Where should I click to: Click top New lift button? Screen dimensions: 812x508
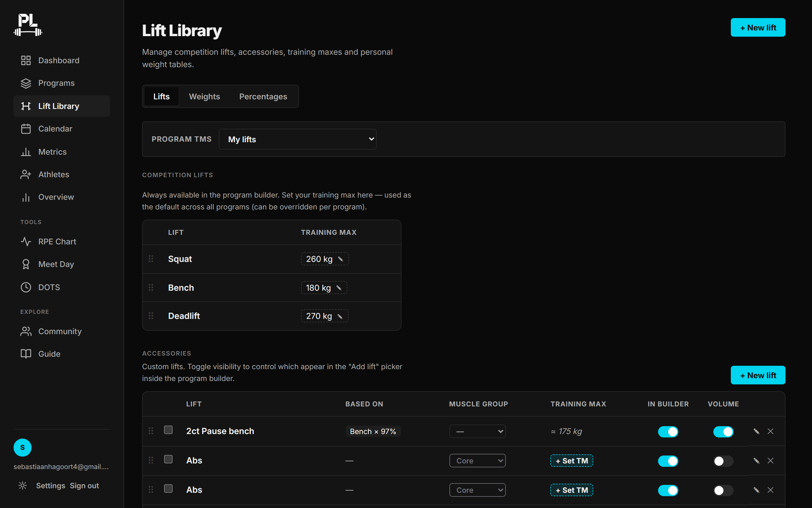pyautogui.click(x=758, y=28)
